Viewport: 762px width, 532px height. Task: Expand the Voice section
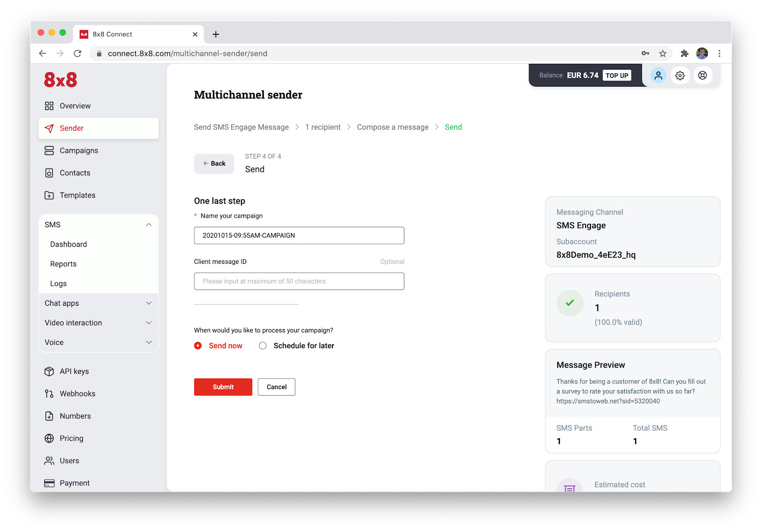99,342
